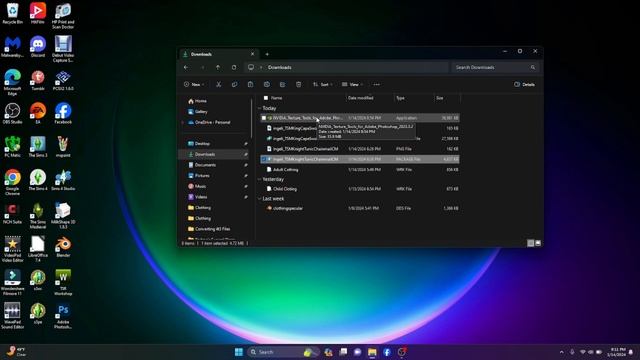
Task: Open the New dropdown menu
Action: coord(194,84)
